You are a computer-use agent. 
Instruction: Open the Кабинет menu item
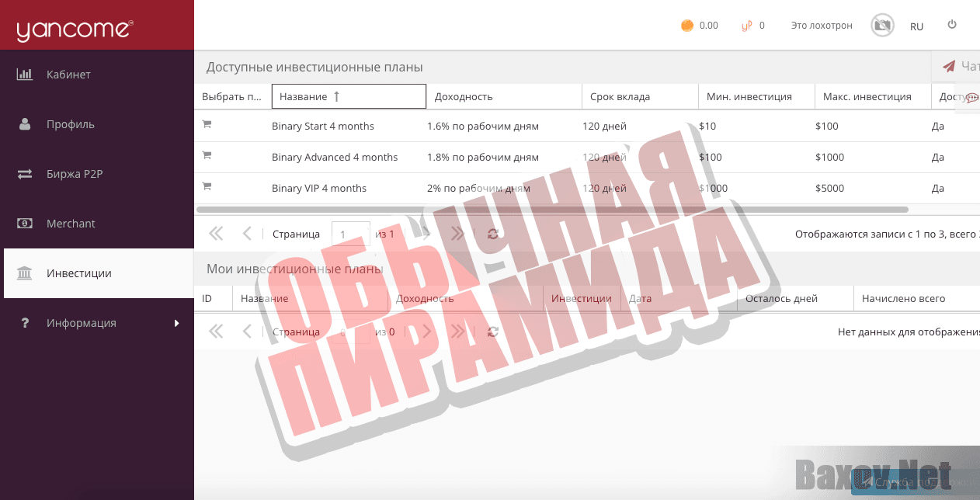(x=68, y=75)
